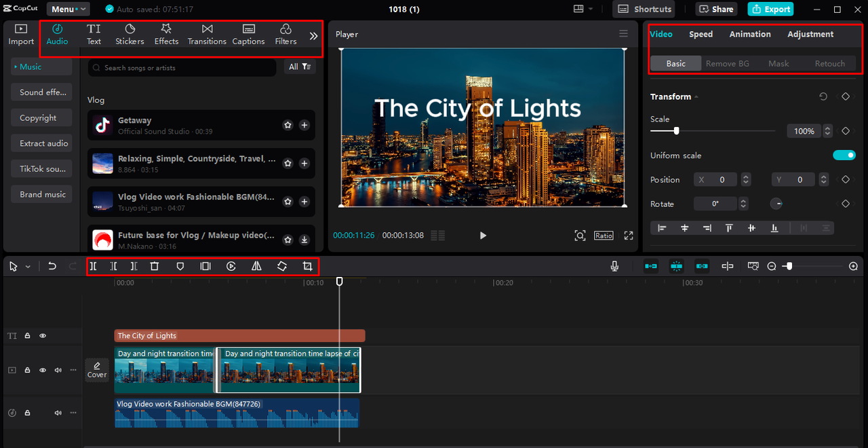Click the Mirror flip tool
This screenshot has height=448, width=868.
tap(256, 267)
